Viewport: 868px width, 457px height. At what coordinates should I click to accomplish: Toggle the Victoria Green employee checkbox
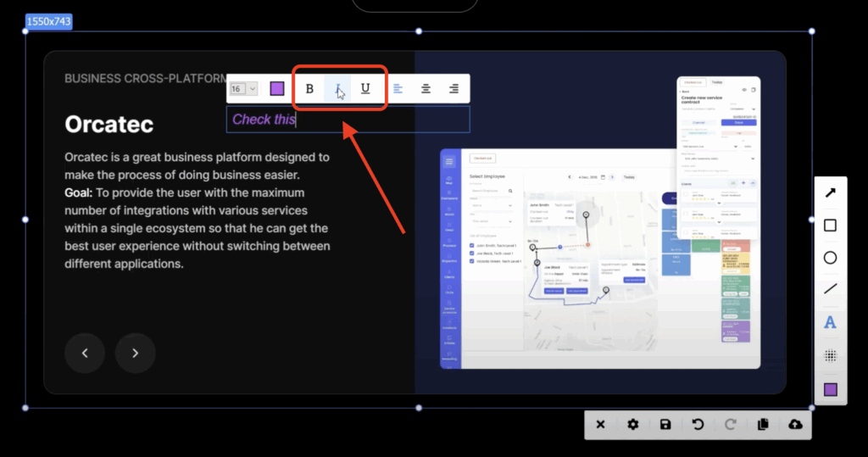(471, 261)
